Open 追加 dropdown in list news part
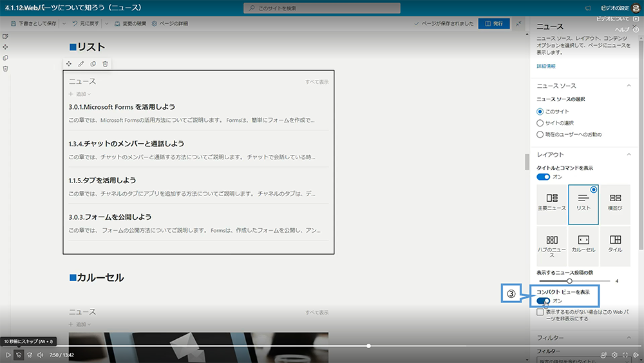The height and width of the screenshot is (363, 644). coord(80,94)
